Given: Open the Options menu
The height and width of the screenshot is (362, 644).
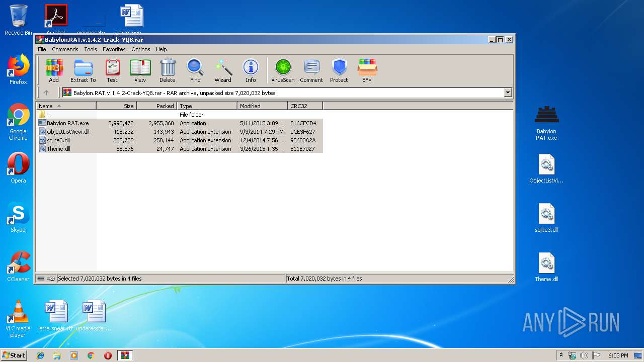Looking at the screenshot, I should pos(141,49).
